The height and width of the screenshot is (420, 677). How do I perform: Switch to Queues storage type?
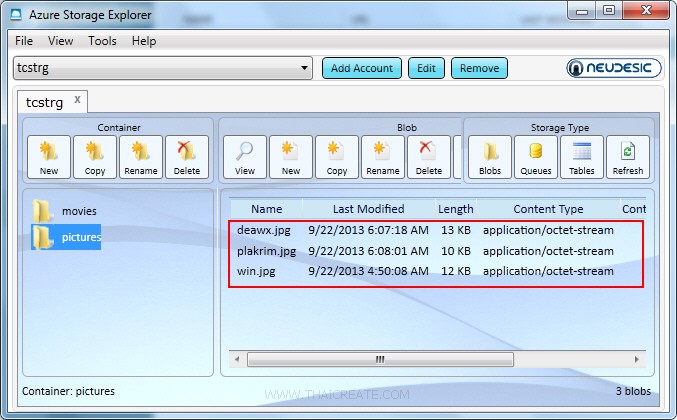point(536,157)
